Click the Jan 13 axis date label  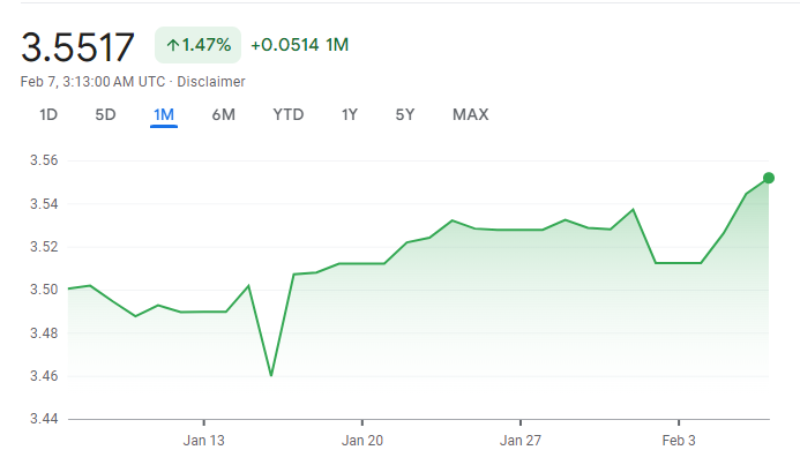[204, 440]
